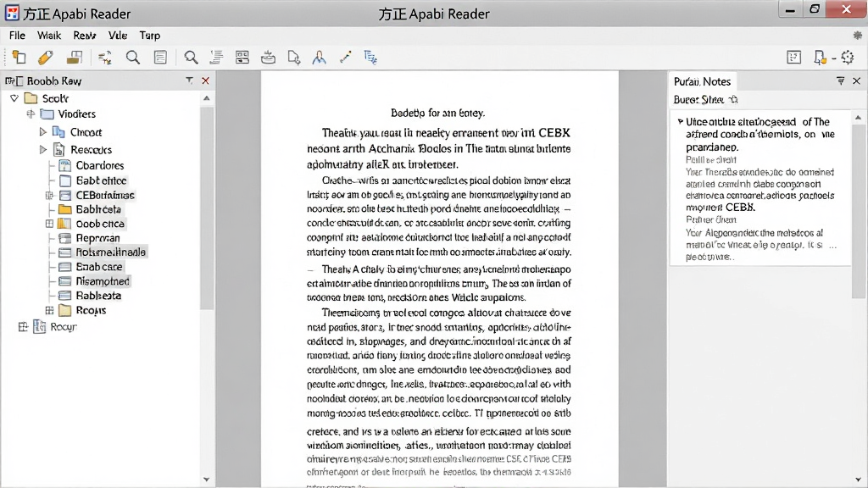The image size is (868, 488).
Task: Collapse the first note's disclosure triangle
Action: (x=681, y=121)
